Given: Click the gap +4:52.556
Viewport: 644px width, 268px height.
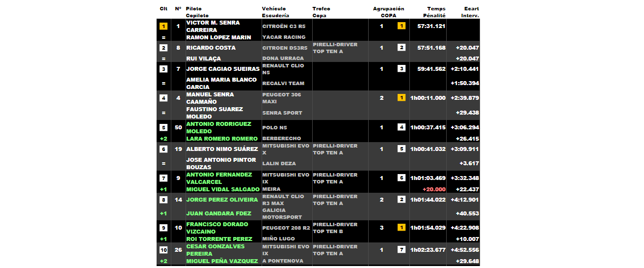Looking at the screenshot, I should (x=465, y=250).
